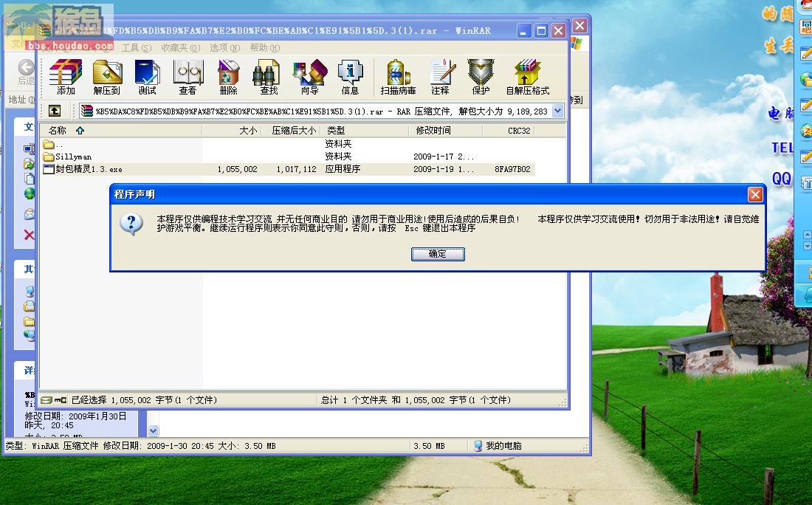Click the 解压到 (Extract To) toolbar icon

click(107, 78)
